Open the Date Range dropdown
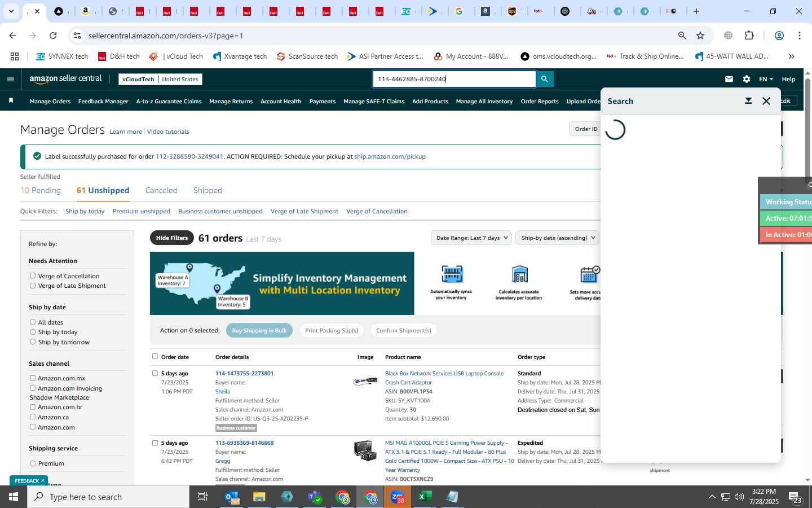812x508 pixels. (471, 238)
